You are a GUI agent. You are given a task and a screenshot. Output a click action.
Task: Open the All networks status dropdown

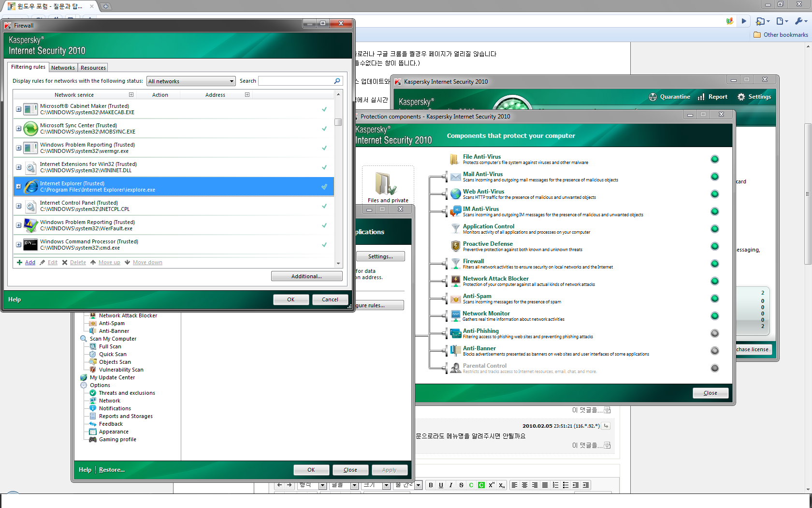coord(191,81)
